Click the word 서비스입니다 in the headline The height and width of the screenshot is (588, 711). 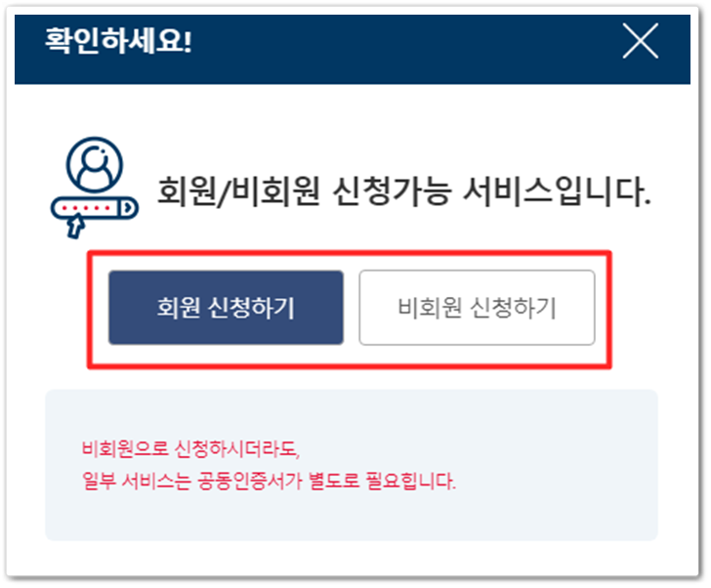coord(557,191)
